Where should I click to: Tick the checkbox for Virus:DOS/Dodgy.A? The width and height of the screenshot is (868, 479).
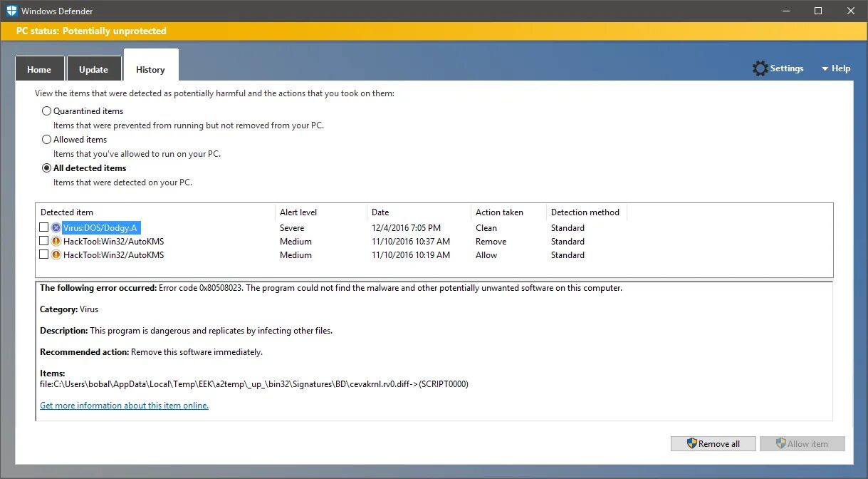pyautogui.click(x=44, y=227)
